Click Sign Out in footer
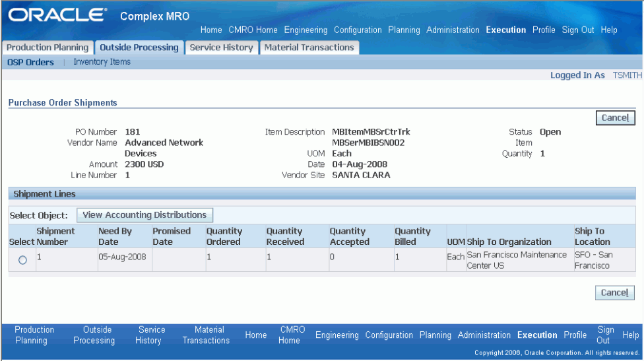644x361 pixels. [x=604, y=335]
